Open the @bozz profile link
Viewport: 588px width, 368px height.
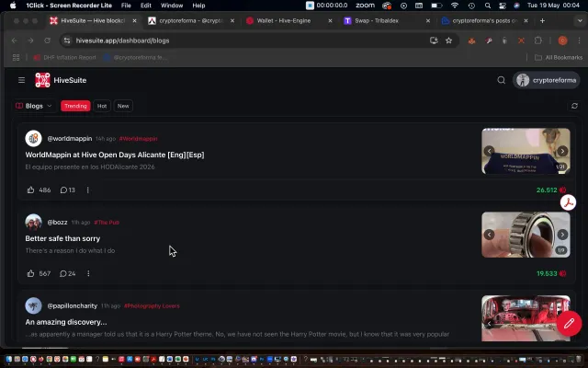pos(57,223)
